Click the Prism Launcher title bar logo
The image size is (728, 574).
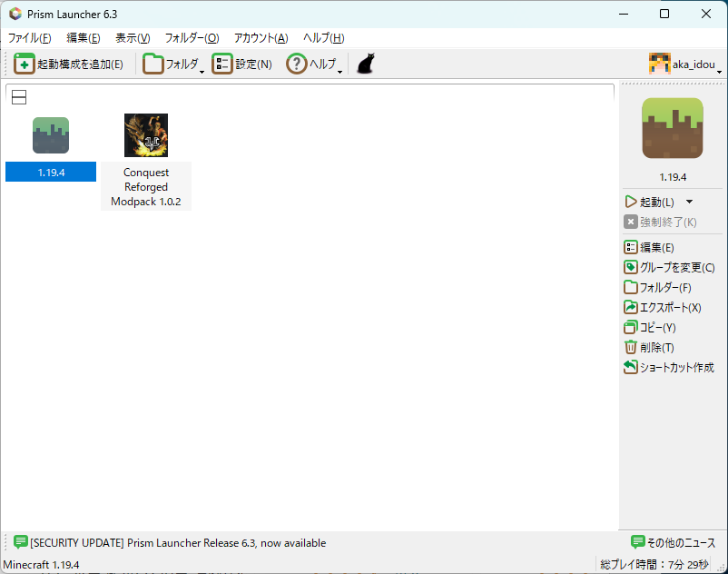pos(15,14)
